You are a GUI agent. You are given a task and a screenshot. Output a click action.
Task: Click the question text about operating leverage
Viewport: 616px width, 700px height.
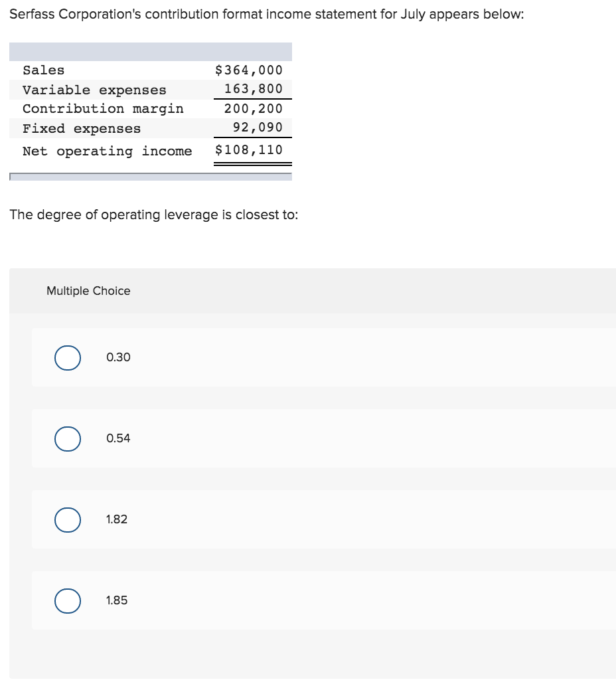tap(154, 215)
